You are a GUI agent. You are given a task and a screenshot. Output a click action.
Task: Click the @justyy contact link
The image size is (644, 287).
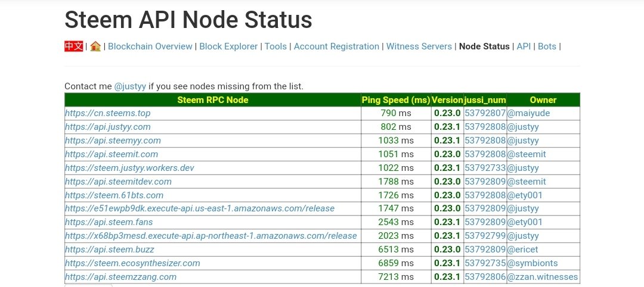click(x=130, y=86)
